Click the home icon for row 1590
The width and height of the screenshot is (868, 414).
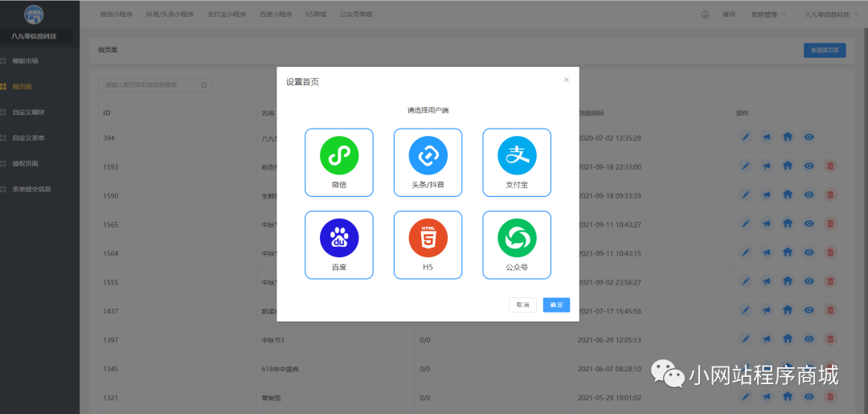[787, 195]
